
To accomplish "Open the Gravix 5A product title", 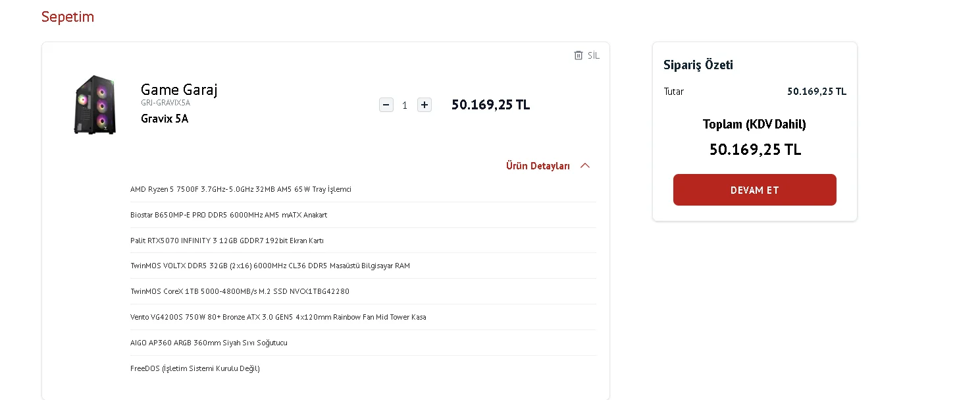I will pos(165,119).
